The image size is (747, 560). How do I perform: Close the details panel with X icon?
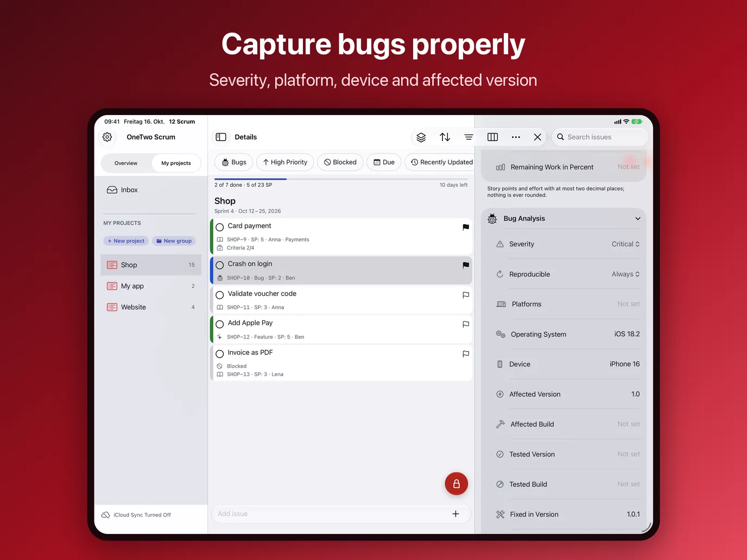[537, 137]
